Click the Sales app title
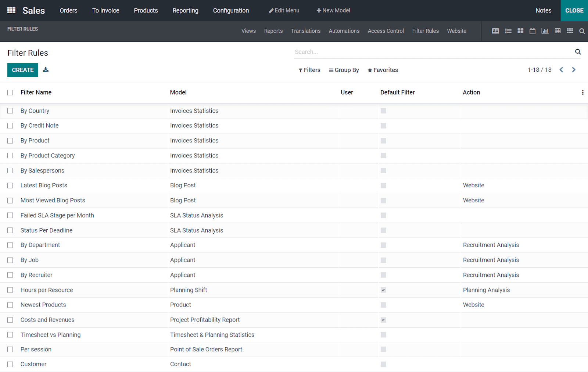This screenshot has width=588, height=372. point(33,10)
